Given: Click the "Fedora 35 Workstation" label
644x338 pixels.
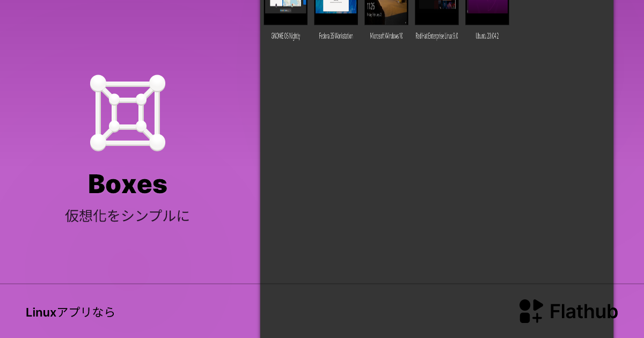Looking at the screenshot, I should click(336, 36).
